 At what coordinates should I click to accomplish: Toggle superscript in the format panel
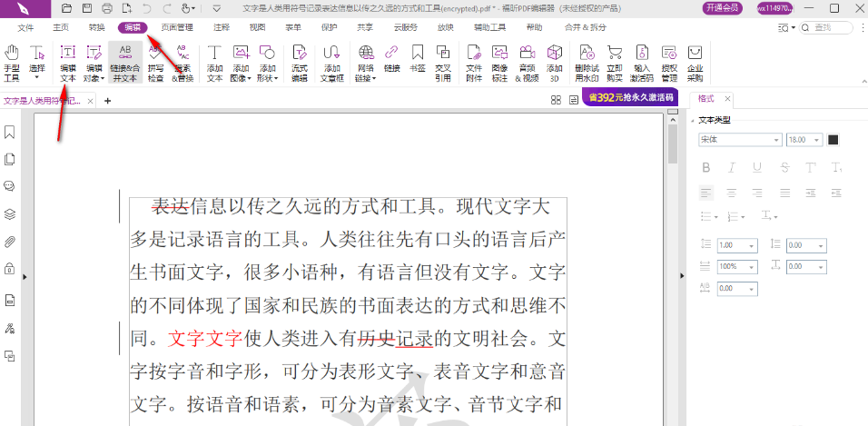[811, 167]
